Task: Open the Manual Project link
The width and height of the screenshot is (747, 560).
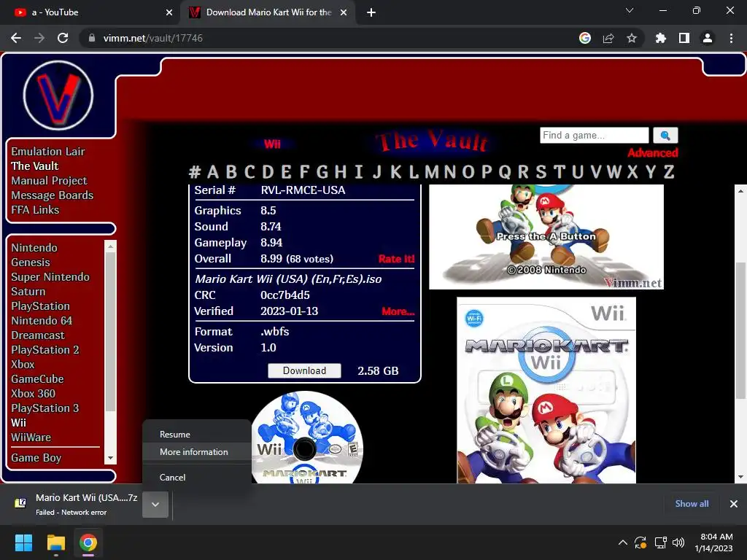Action: tap(49, 181)
